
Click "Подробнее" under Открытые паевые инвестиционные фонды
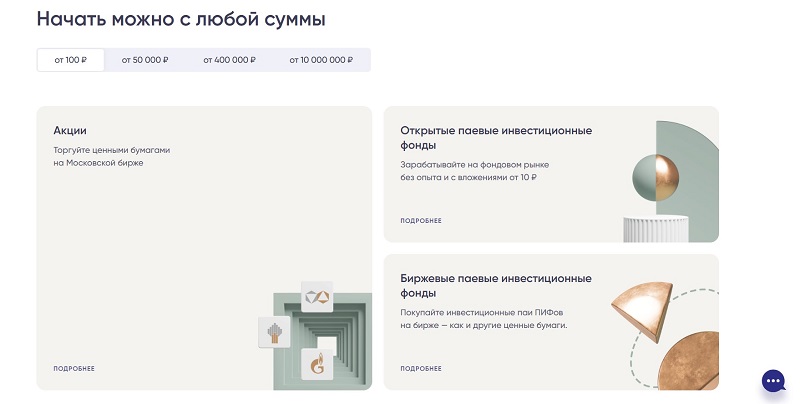tap(421, 220)
